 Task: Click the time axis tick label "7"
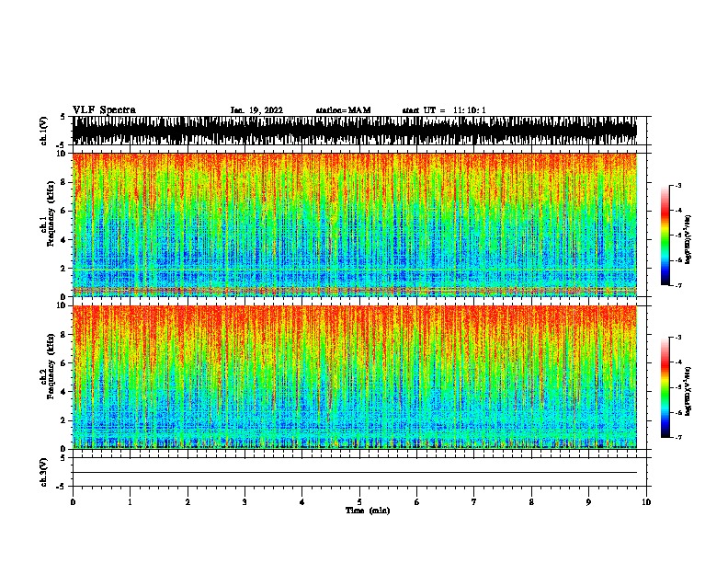click(x=474, y=502)
